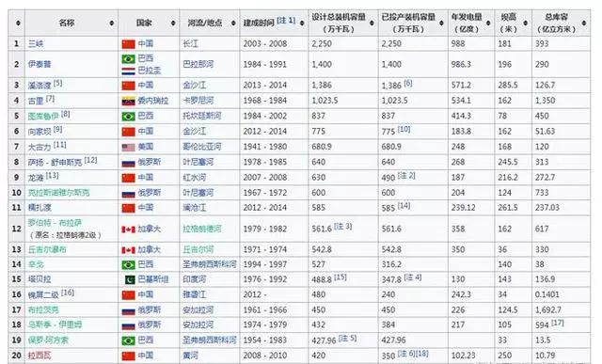Click the China flag in the 三峡 row
The height and width of the screenshot is (364, 602).
[x=128, y=44]
